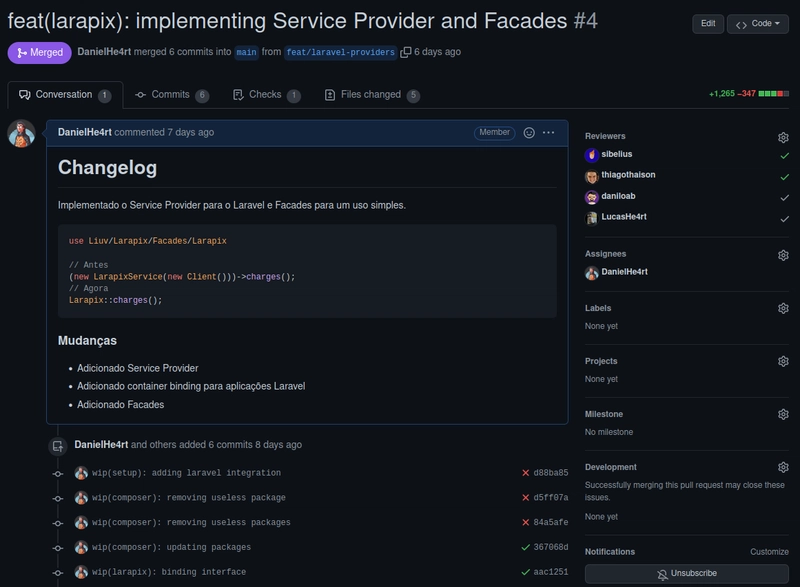Open sibelius reviewer profile name
The height and width of the screenshot is (587, 800).
tap(616, 154)
